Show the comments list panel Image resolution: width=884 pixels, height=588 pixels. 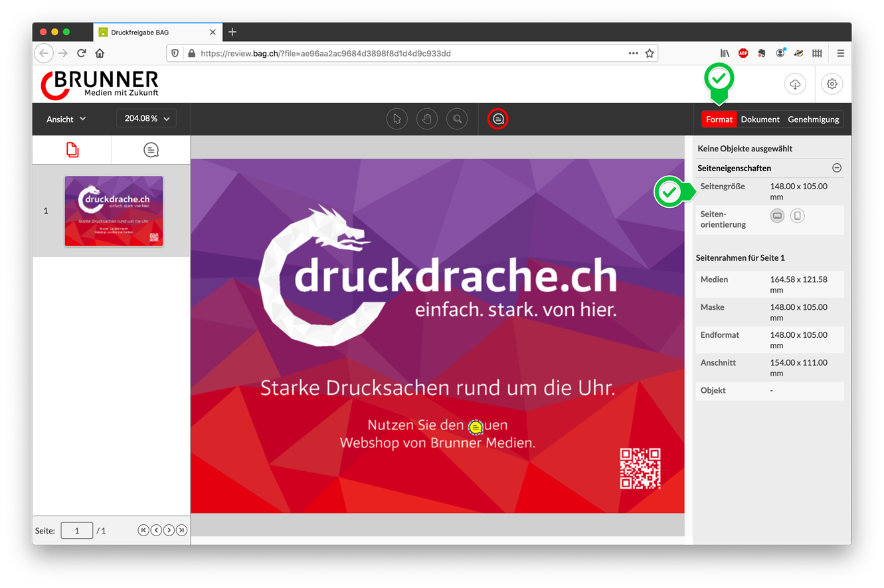(151, 150)
